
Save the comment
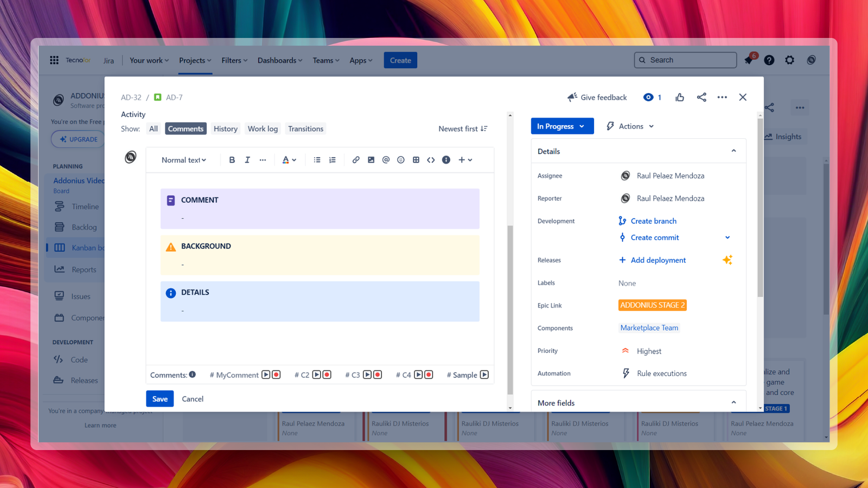click(160, 399)
